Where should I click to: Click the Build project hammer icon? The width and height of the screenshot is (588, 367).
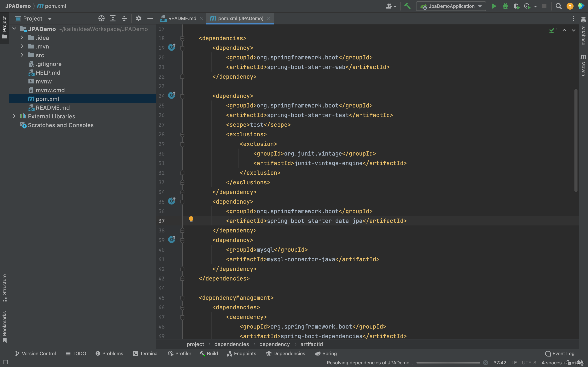(408, 6)
